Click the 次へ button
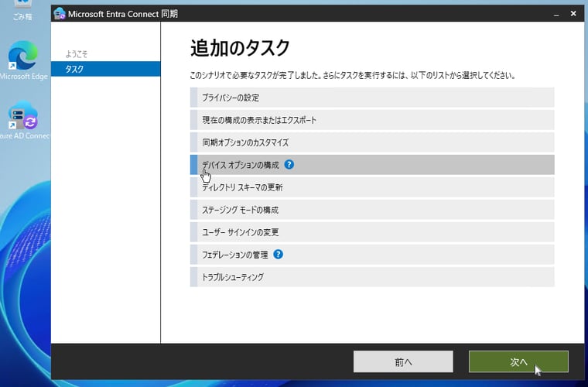 coord(518,362)
